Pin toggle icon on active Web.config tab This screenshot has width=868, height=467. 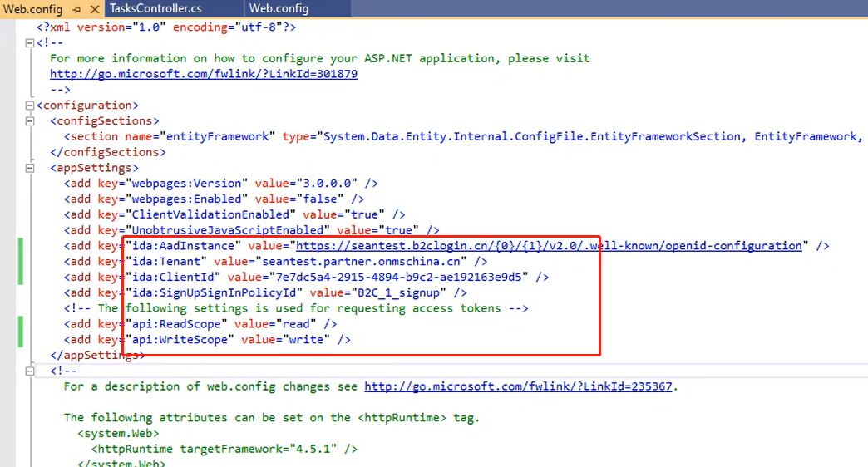click(76, 9)
